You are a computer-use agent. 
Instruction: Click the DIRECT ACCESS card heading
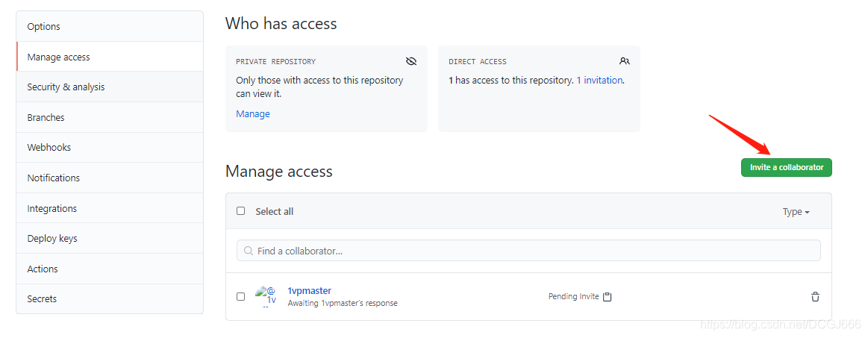pos(478,61)
